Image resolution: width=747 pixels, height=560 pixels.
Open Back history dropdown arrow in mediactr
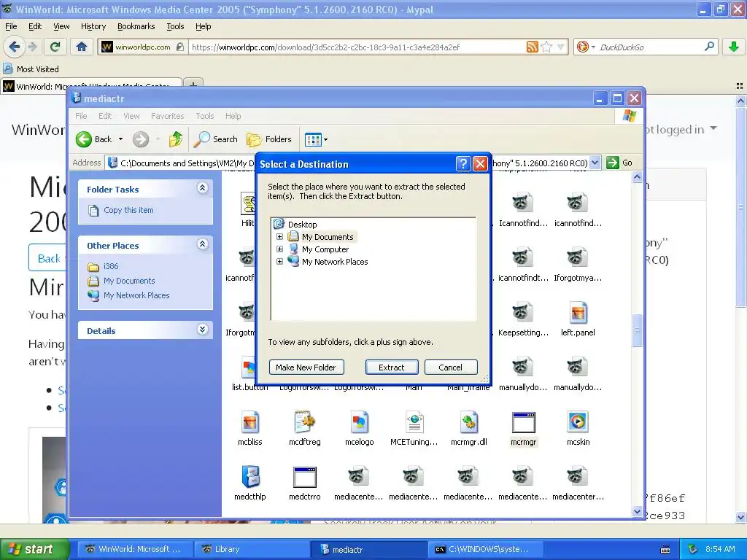[120, 139]
